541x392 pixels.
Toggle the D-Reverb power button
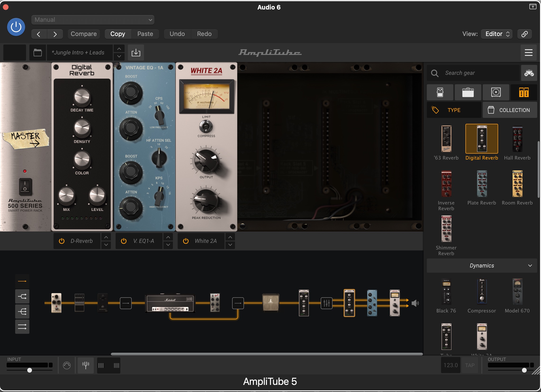(x=62, y=241)
